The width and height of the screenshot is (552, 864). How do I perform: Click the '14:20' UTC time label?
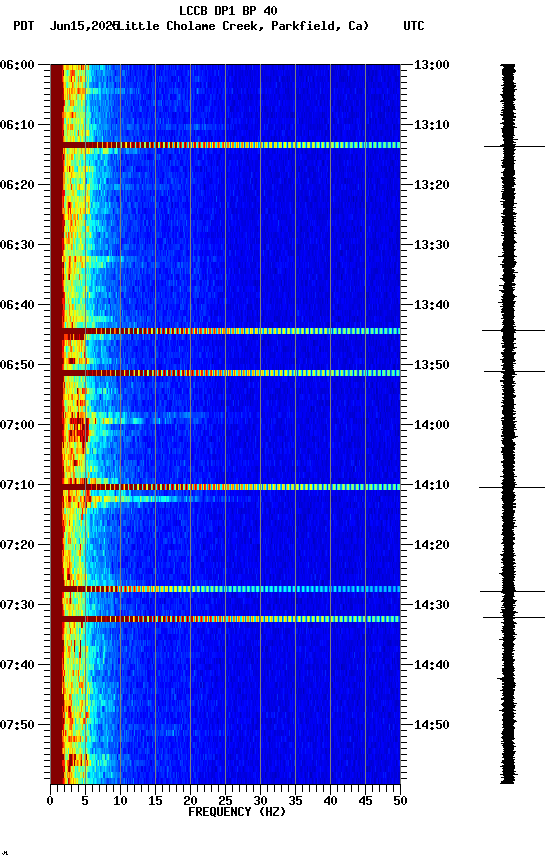(432, 546)
